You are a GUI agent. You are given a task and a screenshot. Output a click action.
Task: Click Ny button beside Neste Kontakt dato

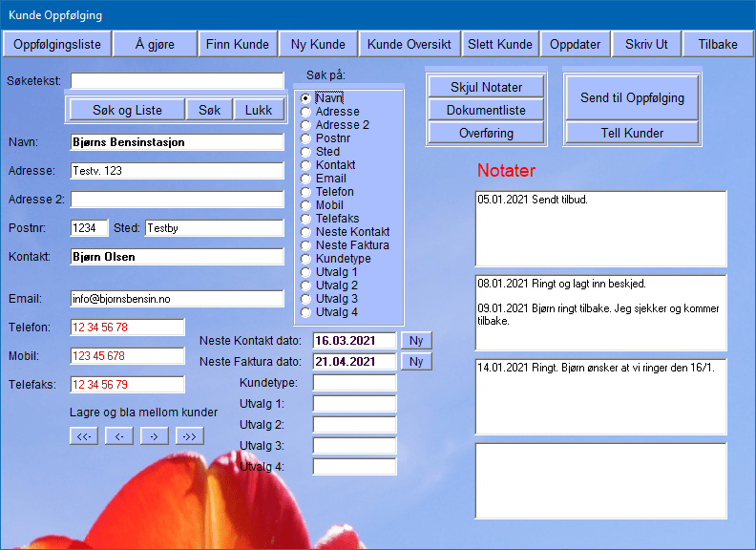pyautogui.click(x=416, y=341)
